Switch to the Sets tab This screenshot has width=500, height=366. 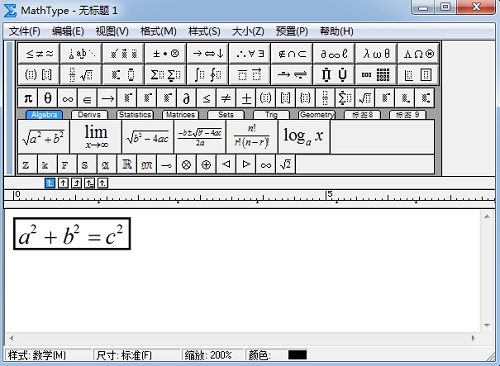(x=226, y=115)
